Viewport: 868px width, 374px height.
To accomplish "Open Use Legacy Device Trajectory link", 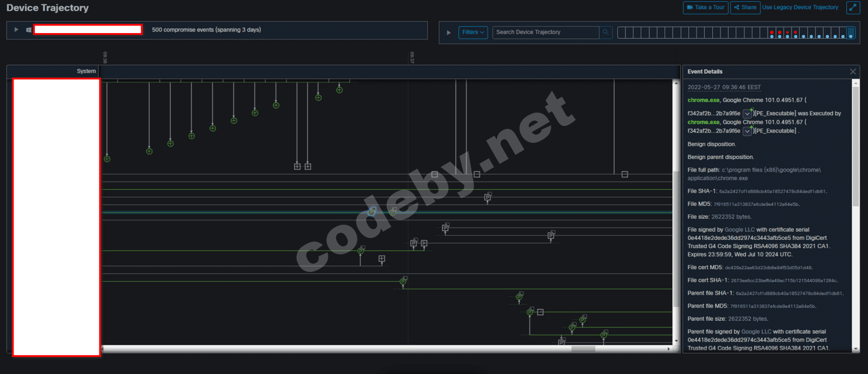I will tap(800, 8).
